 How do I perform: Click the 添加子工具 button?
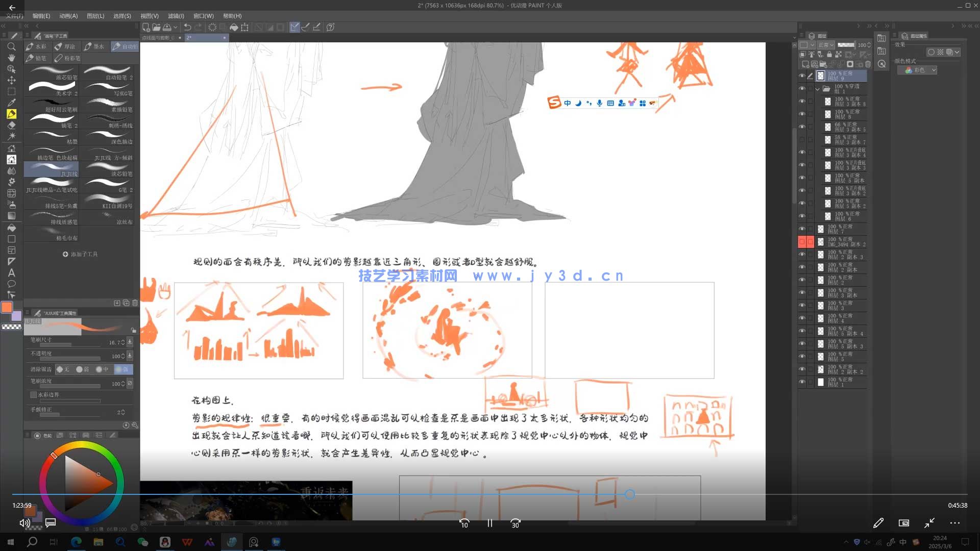coord(81,254)
